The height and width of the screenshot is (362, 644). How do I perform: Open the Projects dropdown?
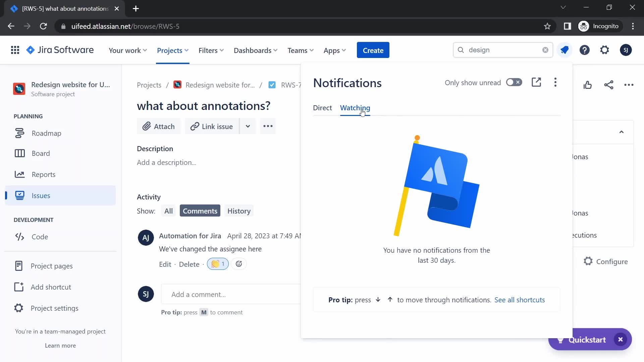tap(173, 51)
